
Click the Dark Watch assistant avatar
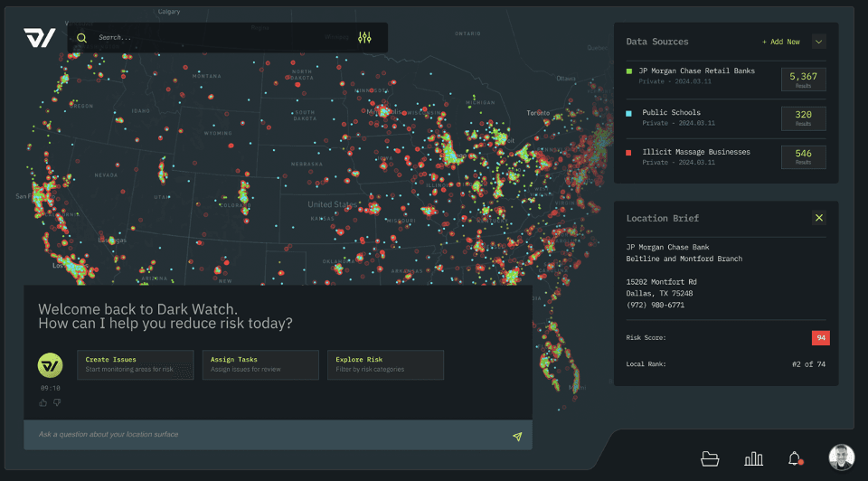tap(50, 365)
